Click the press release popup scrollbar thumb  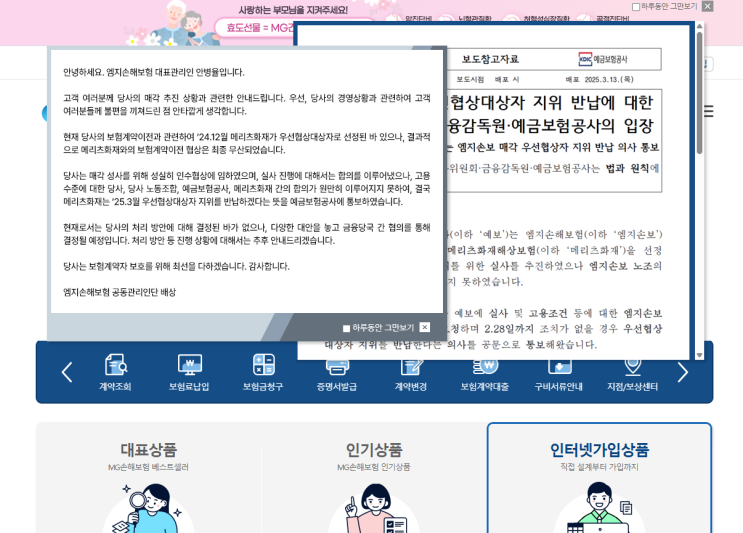point(699,93)
